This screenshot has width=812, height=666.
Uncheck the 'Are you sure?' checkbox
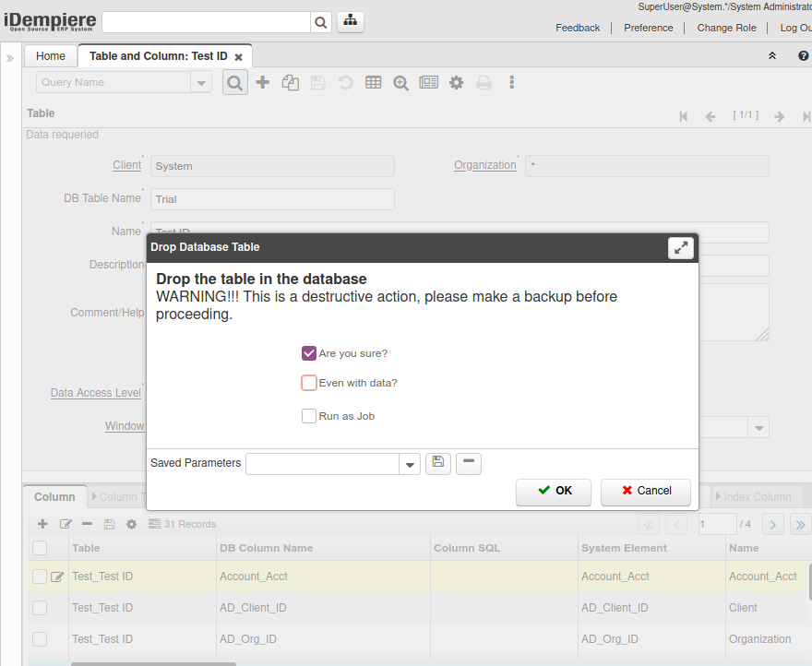click(309, 353)
